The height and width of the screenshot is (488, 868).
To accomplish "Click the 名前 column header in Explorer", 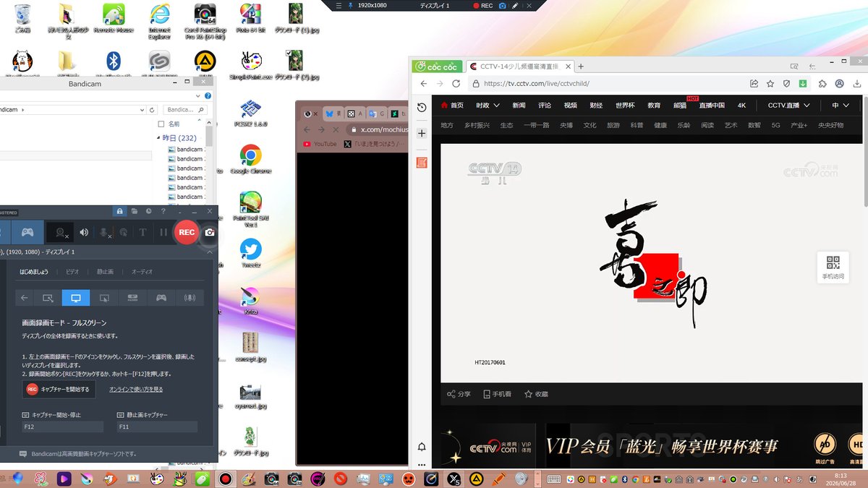I will (174, 124).
